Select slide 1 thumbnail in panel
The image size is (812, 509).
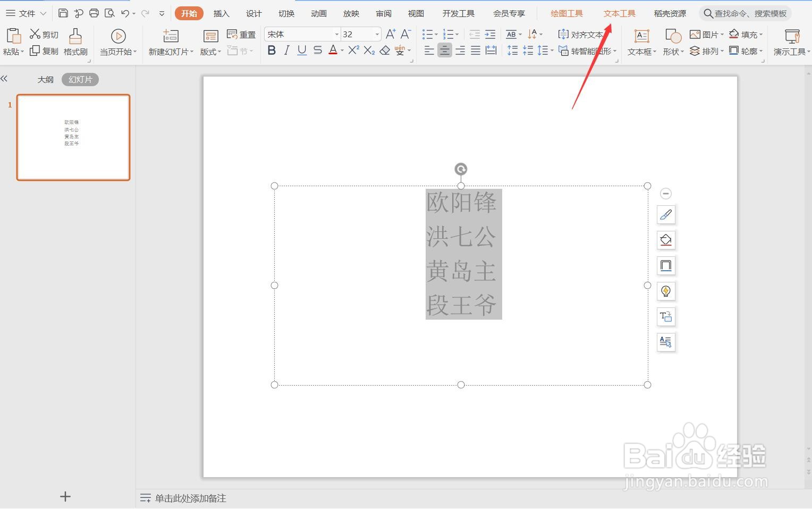(73, 137)
